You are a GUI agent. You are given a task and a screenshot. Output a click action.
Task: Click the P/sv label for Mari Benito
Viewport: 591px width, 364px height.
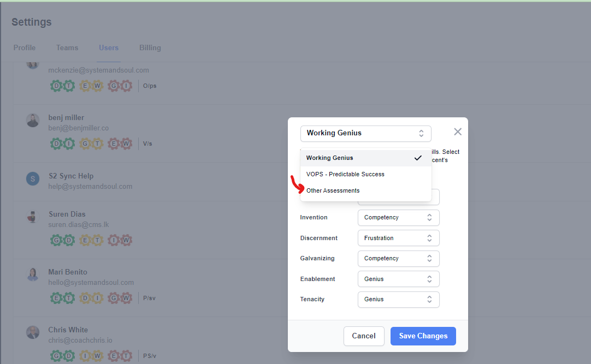pyautogui.click(x=149, y=298)
